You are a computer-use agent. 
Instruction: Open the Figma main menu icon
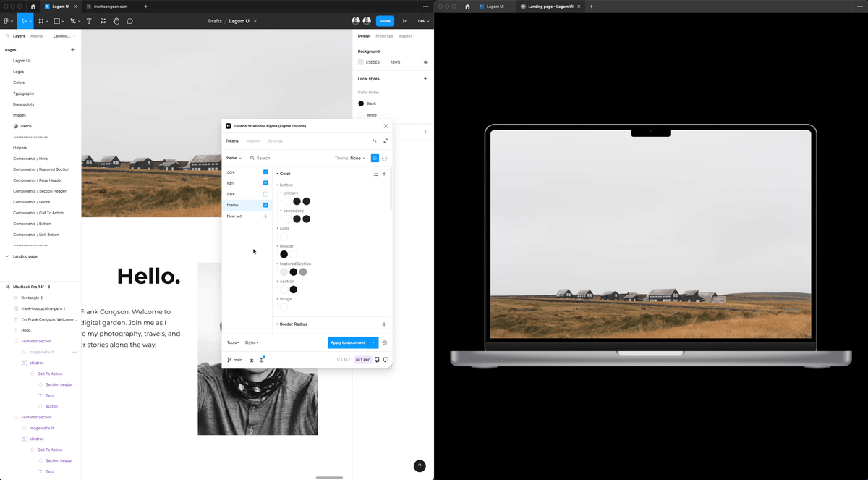[x=7, y=21]
